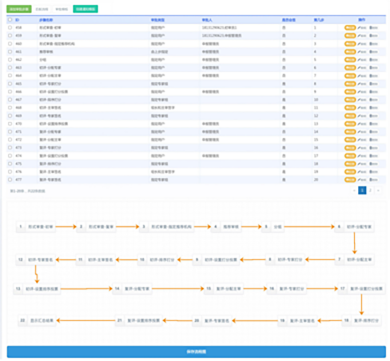390x361 pixels.
Task: Open page 2 of the table
Action: click(x=370, y=190)
